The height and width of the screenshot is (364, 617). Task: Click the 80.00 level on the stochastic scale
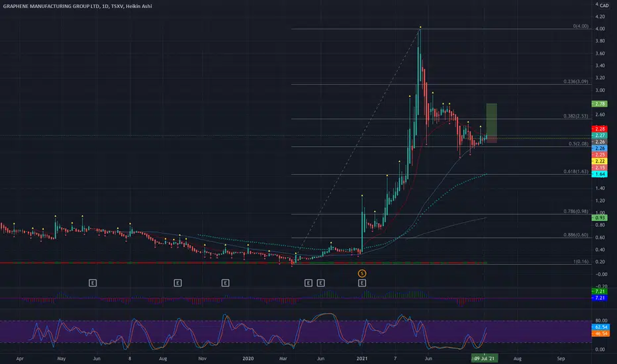(x=600, y=321)
